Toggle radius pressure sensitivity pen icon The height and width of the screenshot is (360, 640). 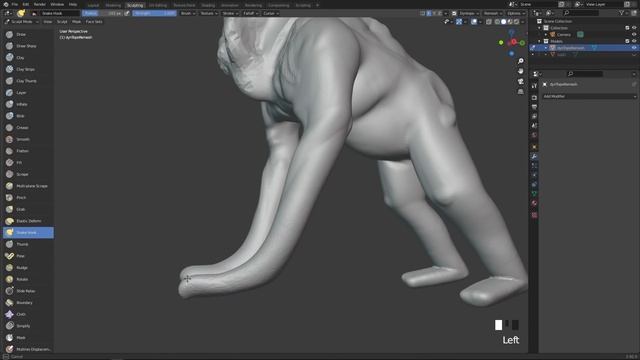127,13
